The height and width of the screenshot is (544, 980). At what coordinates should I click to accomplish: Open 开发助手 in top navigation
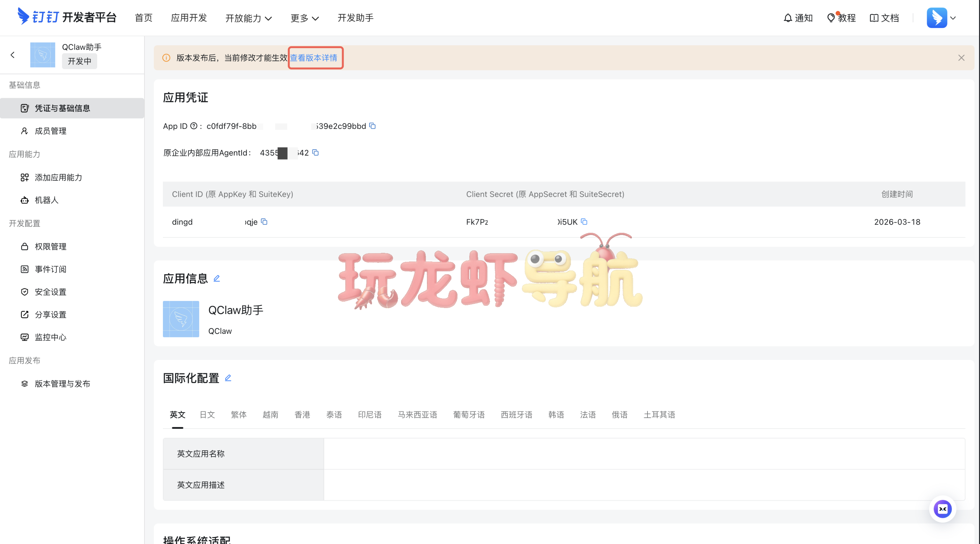355,18
